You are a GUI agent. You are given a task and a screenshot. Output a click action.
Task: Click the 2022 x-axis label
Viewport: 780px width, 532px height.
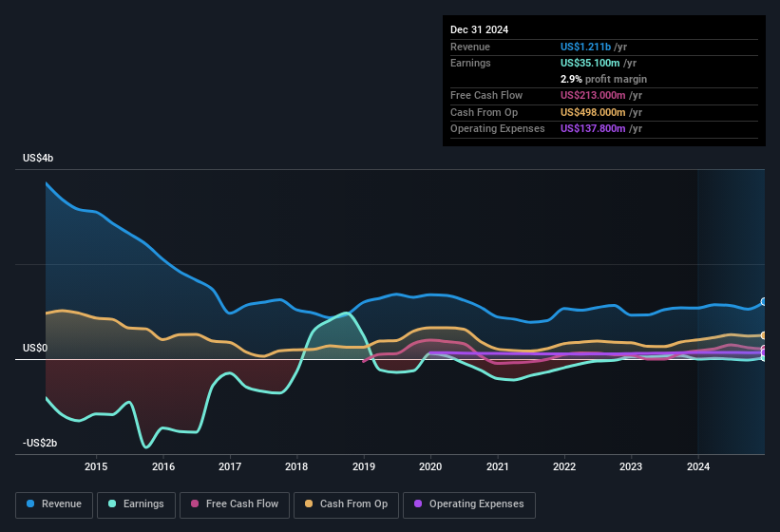click(x=564, y=466)
